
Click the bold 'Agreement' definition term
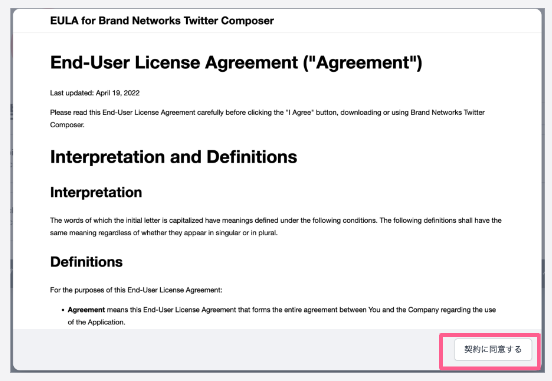click(x=86, y=310)
